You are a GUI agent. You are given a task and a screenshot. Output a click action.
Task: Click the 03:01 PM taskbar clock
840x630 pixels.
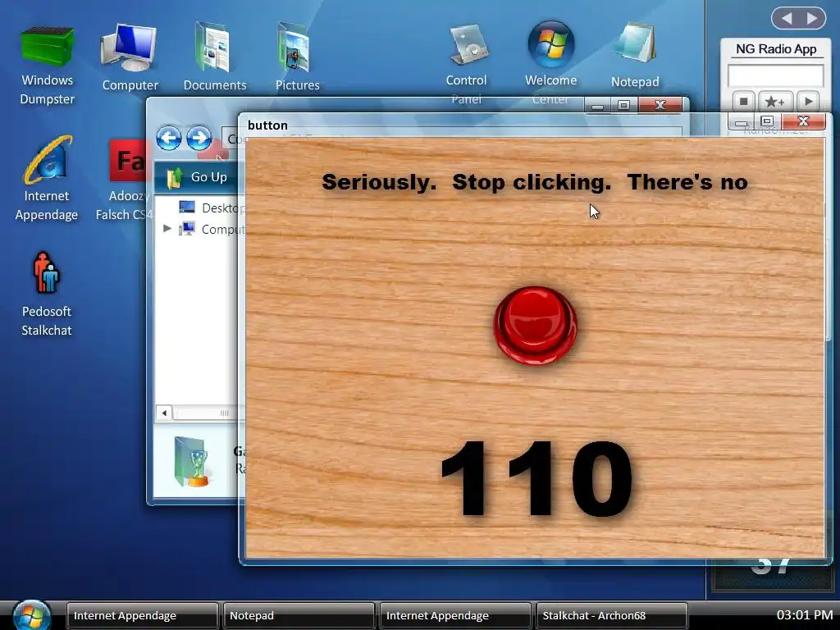tap(805, 615)
